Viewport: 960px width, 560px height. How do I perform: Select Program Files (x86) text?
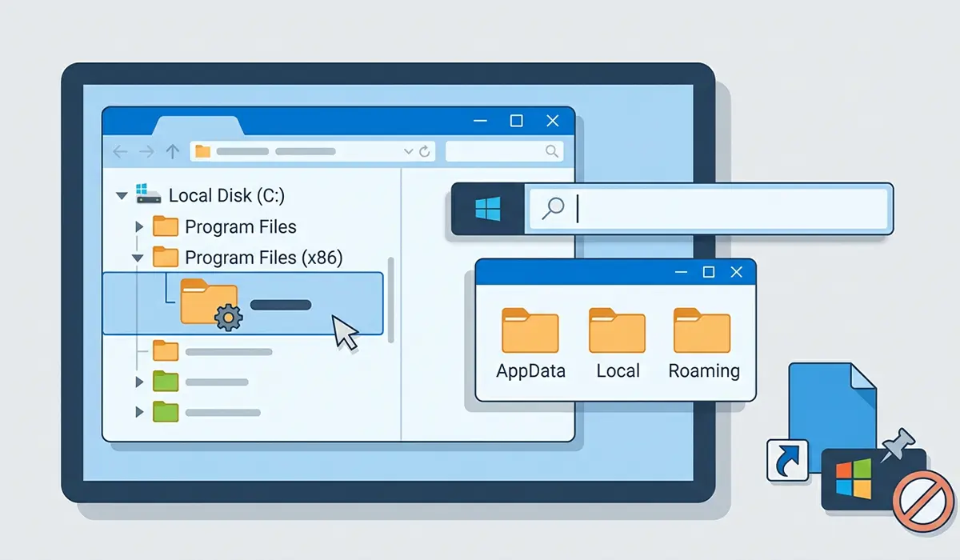[264, 258]
